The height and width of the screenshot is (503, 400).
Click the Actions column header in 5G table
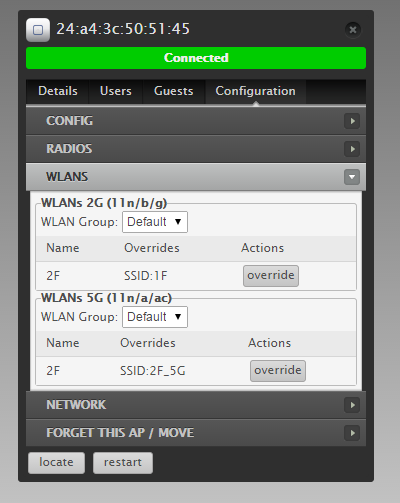[x=269, y=343]
